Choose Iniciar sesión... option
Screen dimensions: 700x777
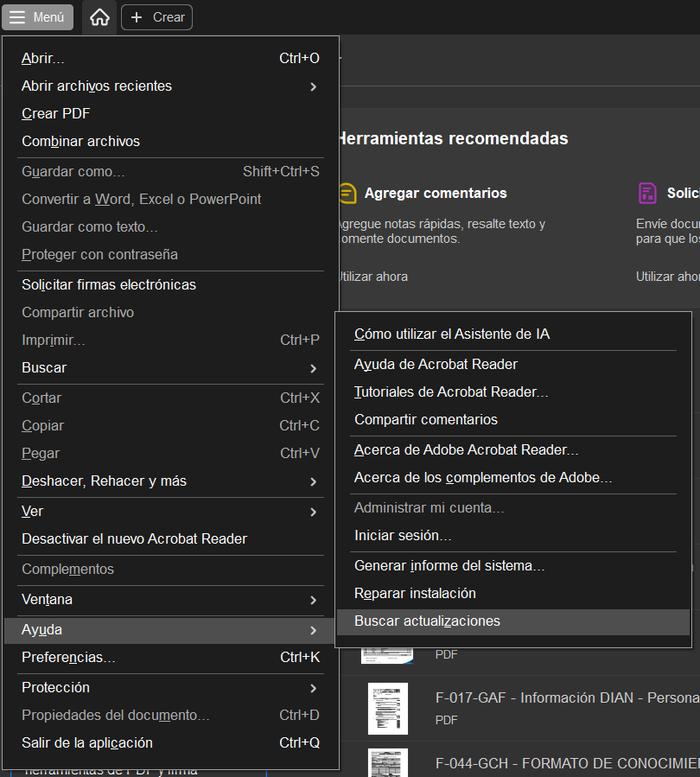point(513,536)
